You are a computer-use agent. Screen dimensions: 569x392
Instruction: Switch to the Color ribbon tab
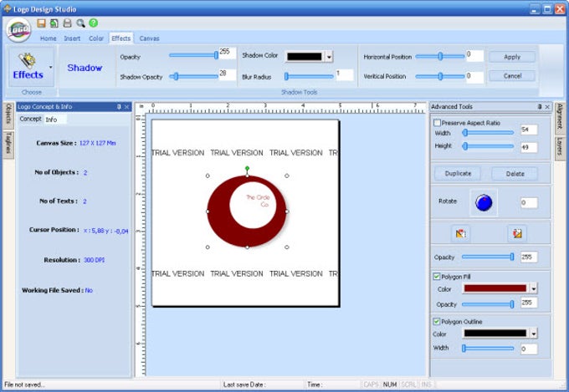tap(96, 38)
